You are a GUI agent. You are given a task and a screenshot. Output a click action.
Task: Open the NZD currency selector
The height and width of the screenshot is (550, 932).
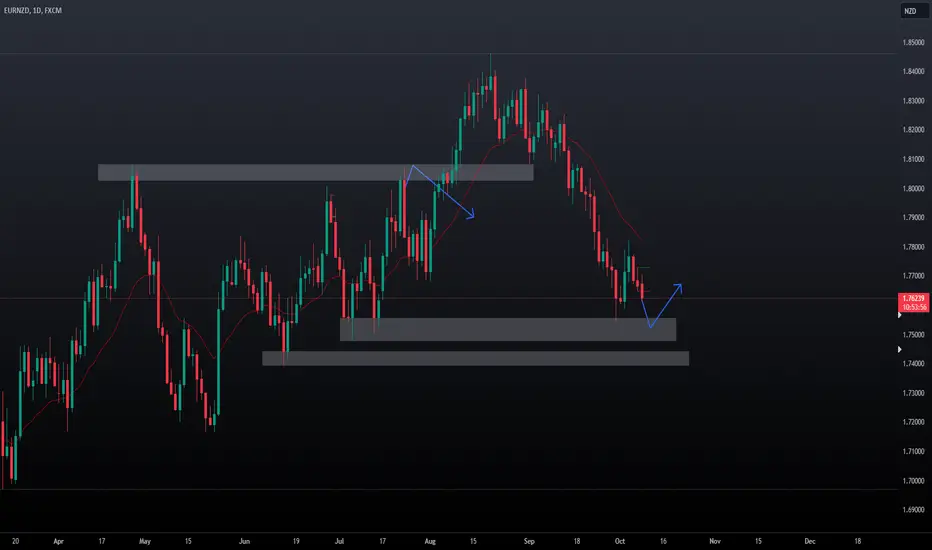click(914, 11)
